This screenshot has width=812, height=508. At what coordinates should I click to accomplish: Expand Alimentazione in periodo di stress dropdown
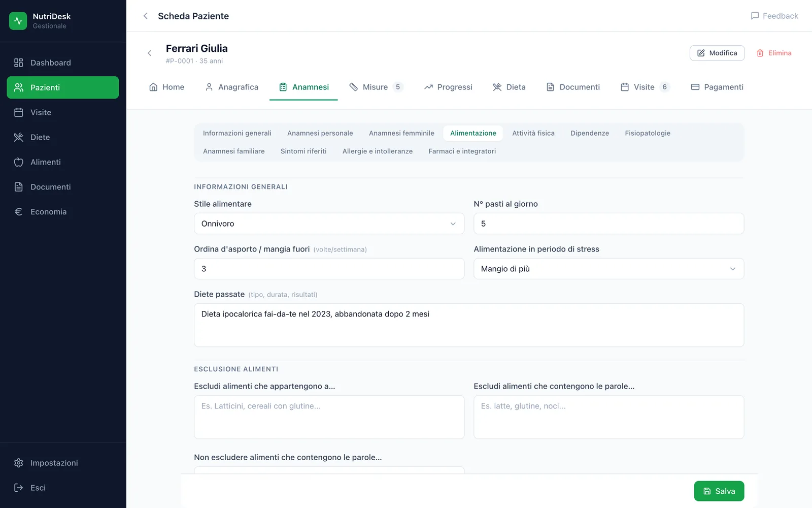[608, 269]
